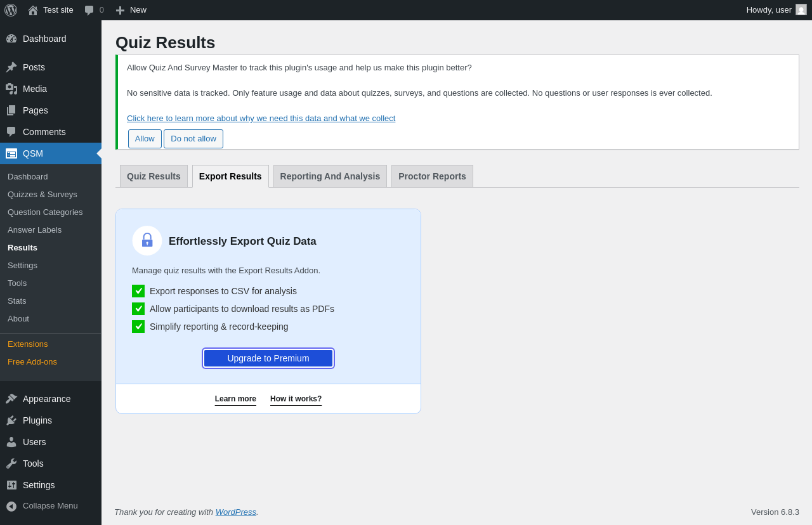Open Stats submenu item

(x=51, y=301)
